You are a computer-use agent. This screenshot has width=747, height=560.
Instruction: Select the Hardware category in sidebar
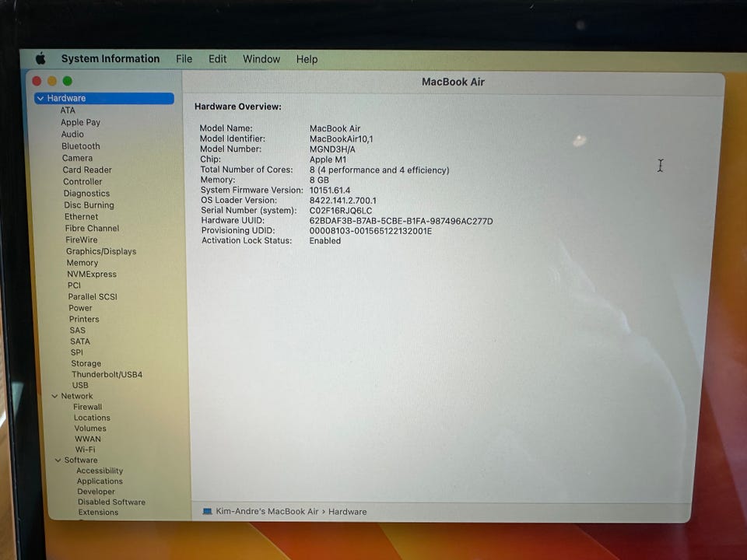point(104,98)
